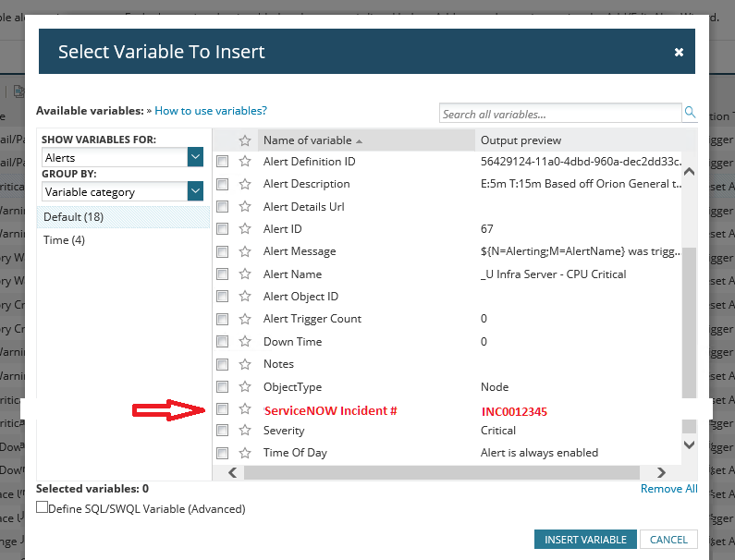Click the INC0012345 output preview value
The height and width of the screenshot is (560, 735).
[x=514, y=412]
